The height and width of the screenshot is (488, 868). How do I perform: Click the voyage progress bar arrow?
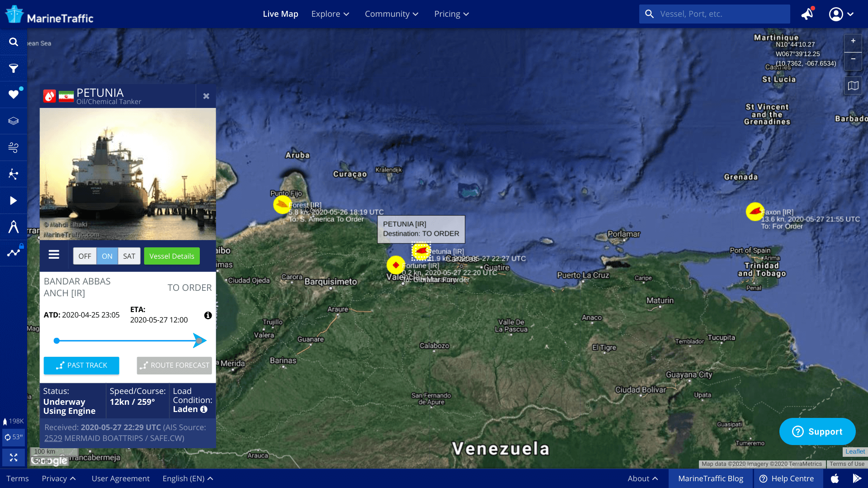(x=199, y=341)
